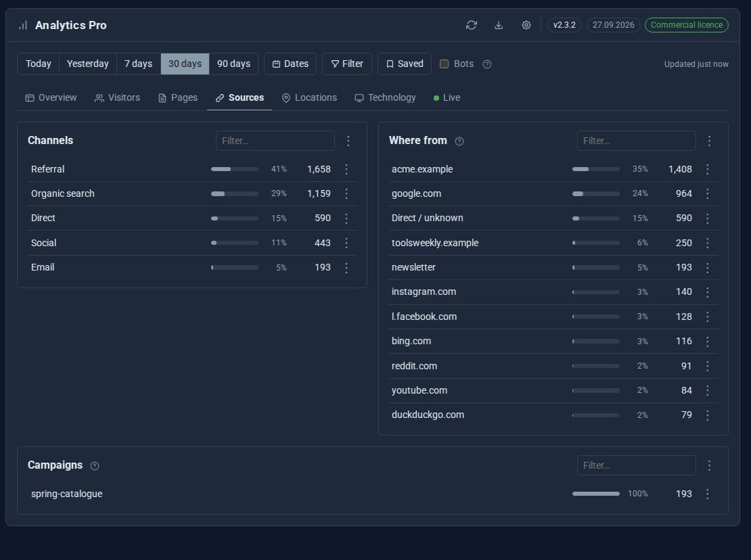Open the Filter dropdown button

pos(347,64)
